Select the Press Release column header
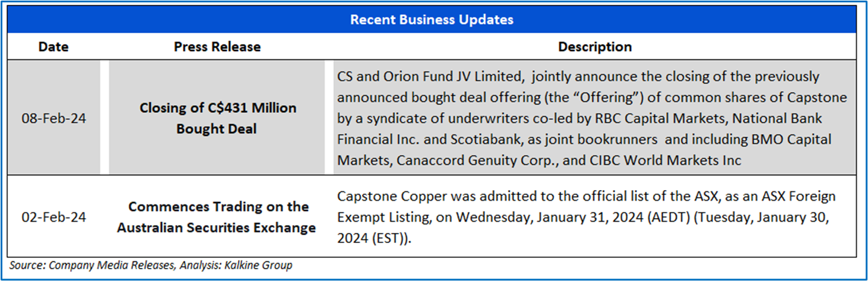868x281 pixels. click(217, 46)
